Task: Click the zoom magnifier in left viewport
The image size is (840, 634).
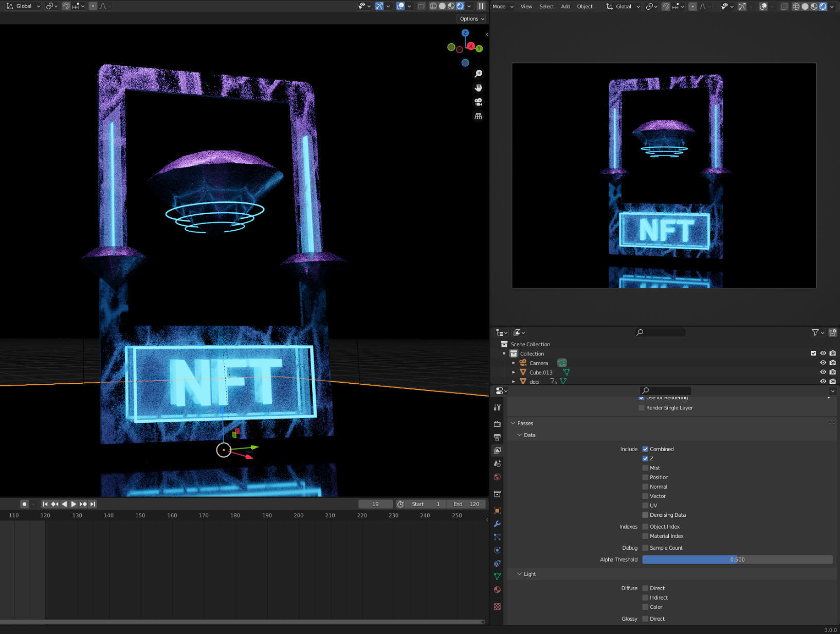Action: (x=478, y=74)
